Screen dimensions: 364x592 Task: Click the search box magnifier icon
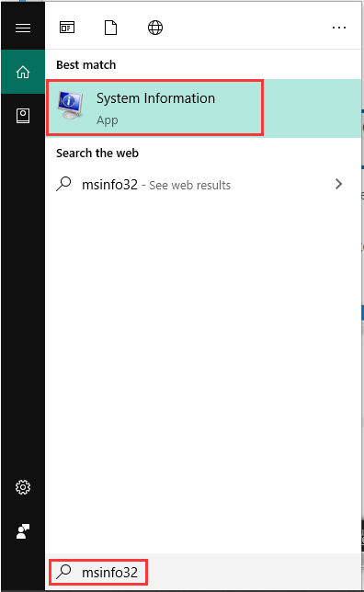[63, 572]
